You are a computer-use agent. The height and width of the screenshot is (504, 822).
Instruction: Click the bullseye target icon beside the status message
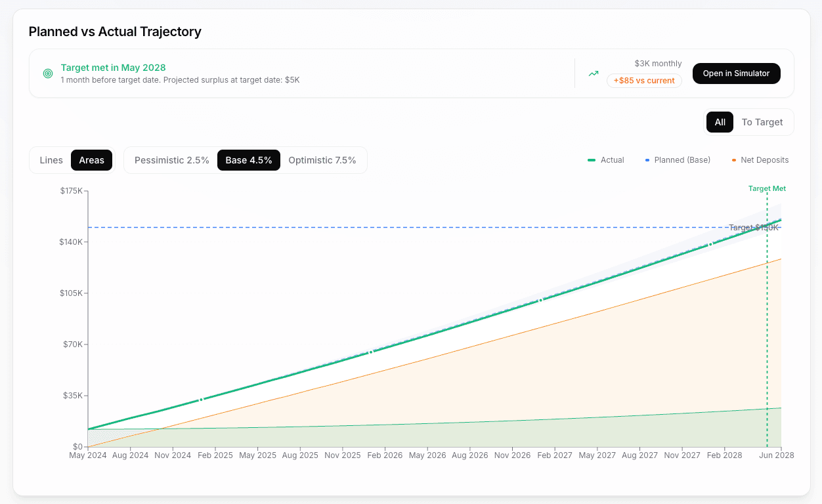(47, 73)
